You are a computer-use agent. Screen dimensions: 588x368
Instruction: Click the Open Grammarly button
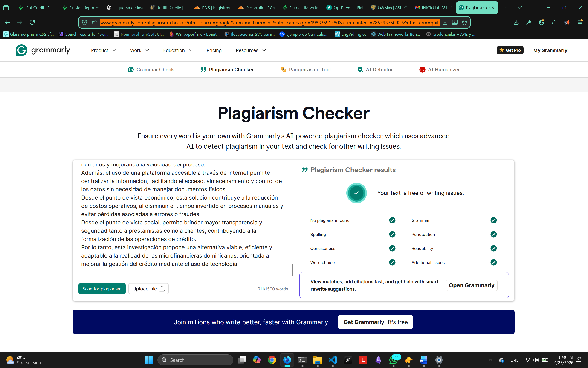click(471, 285)
